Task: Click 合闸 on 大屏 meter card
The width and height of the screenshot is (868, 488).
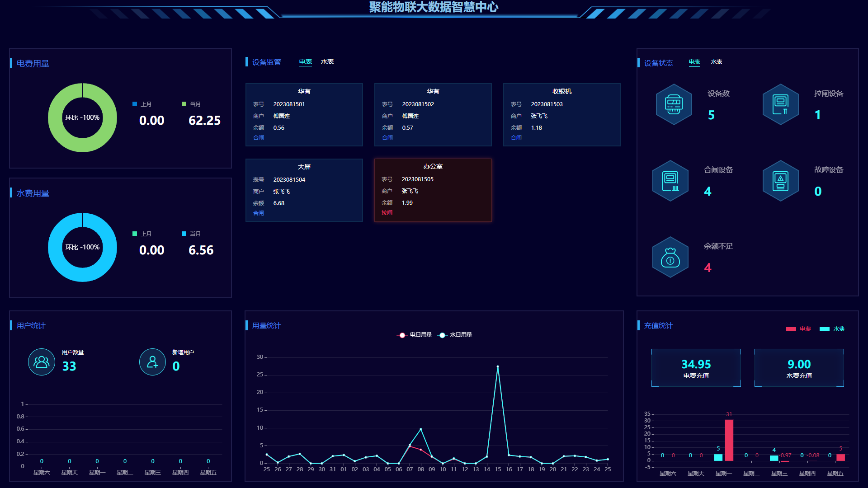Action: point(259,213)
